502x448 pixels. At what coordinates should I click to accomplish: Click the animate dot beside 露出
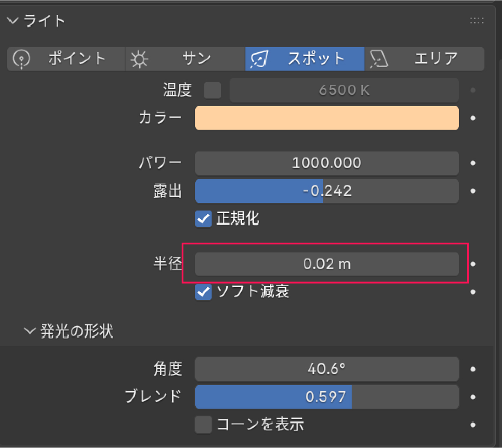click(x=473, y=191)
